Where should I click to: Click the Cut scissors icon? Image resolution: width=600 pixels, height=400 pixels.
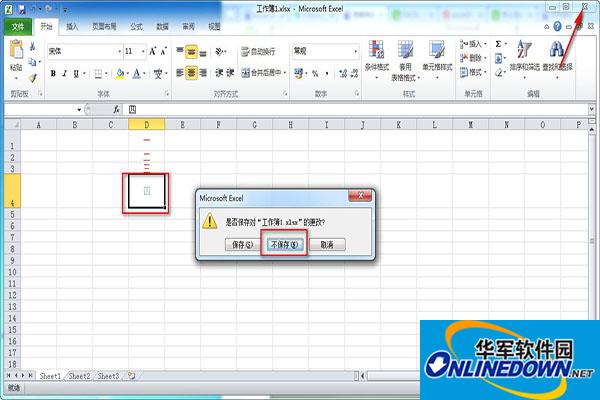click(x=33, y=47)
